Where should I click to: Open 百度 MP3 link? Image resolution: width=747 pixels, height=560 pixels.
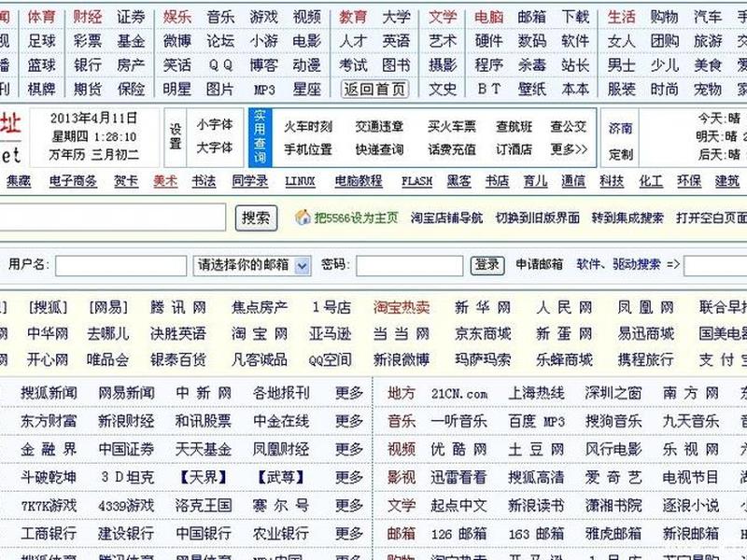tap(536, 421)
